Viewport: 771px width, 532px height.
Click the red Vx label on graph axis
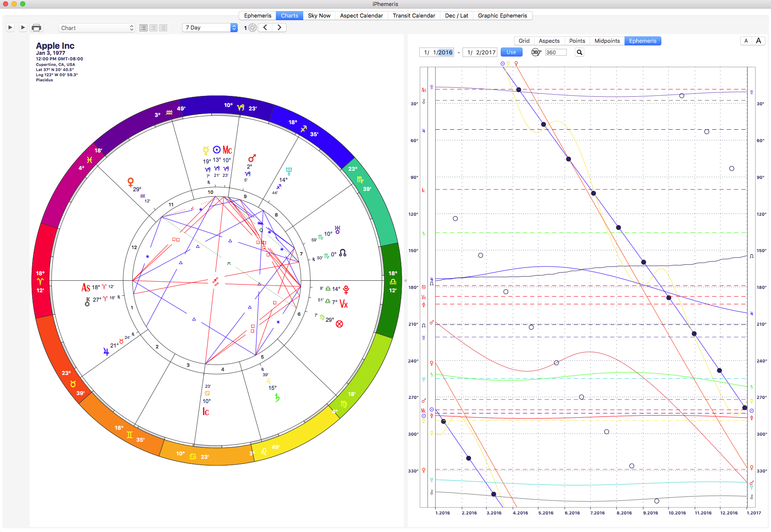424,297
